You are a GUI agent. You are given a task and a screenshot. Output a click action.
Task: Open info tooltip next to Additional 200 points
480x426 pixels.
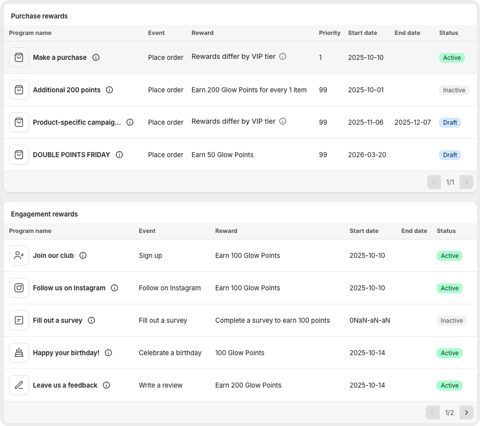(x=109, y=90)
